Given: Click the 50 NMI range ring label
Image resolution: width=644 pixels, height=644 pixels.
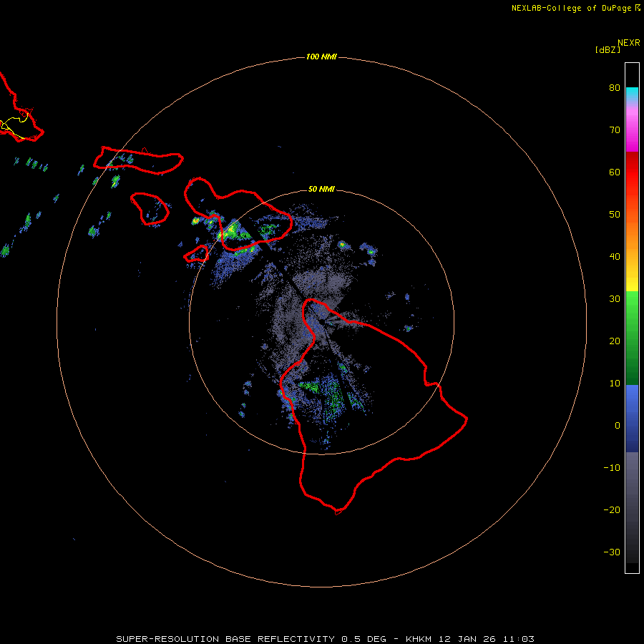Looking at the screenshot, I should click(321, 190).
